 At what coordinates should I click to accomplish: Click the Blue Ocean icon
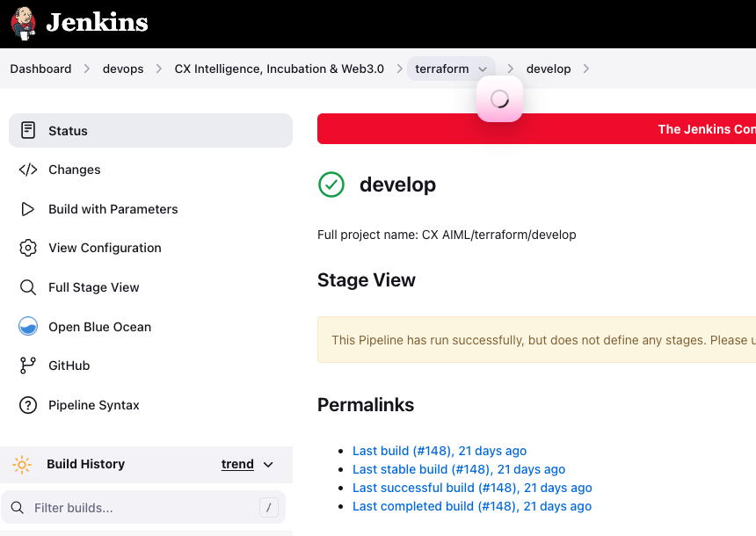pyautogui.click(x=28, y=326)
